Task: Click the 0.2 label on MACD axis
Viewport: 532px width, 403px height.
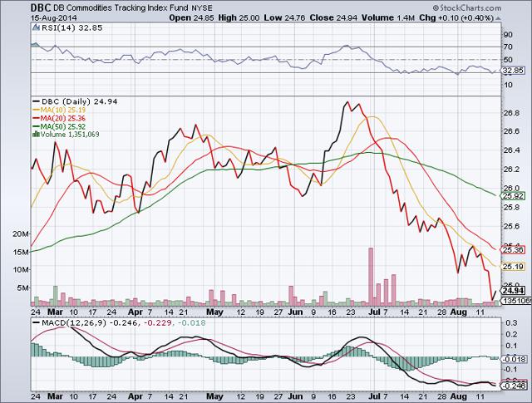Action: pos(511,335)
